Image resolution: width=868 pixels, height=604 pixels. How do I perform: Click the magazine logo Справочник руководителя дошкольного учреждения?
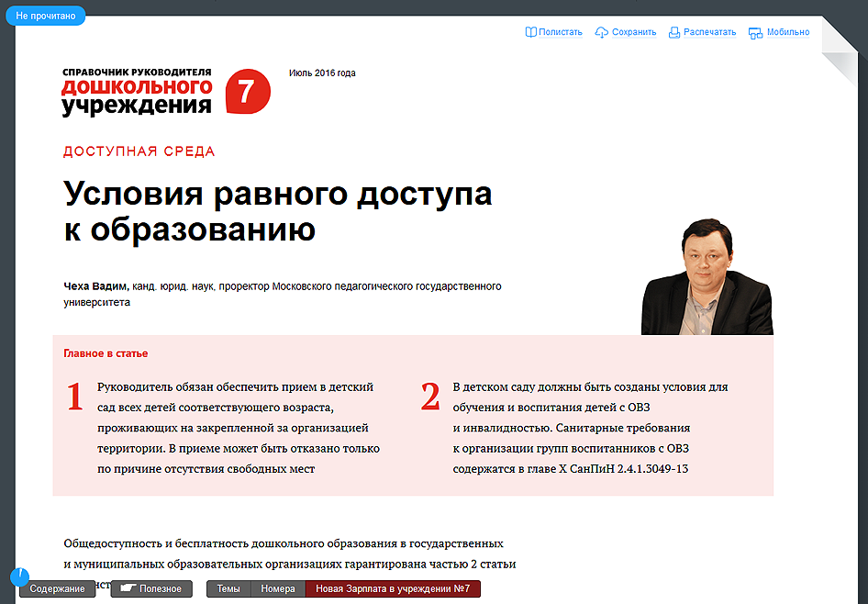tap(137, 92)
